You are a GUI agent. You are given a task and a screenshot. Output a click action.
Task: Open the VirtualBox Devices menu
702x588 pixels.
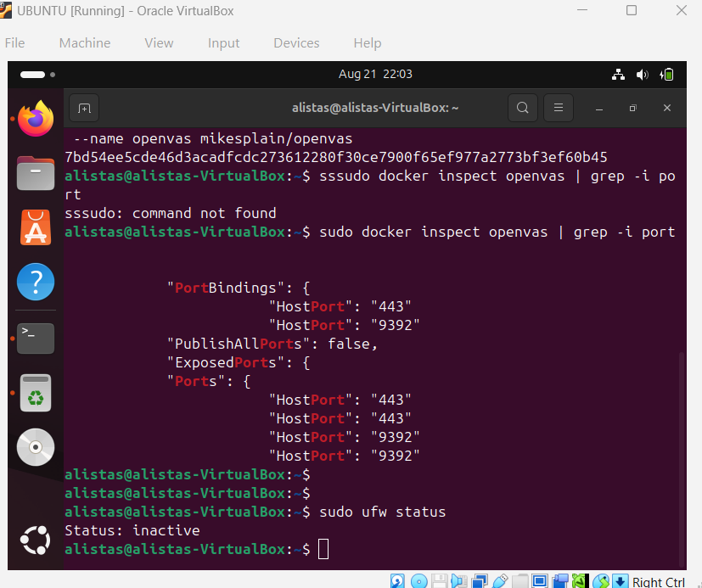[296, 42]
